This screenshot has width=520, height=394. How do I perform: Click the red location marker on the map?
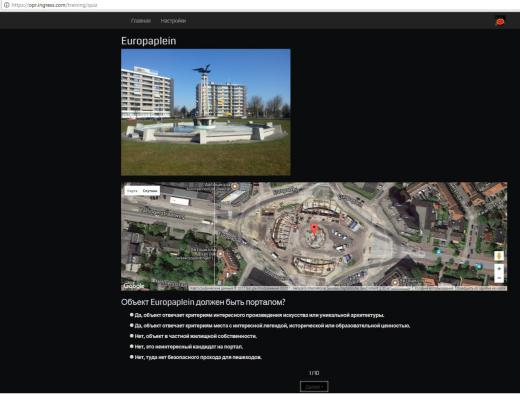pos(314,230)
